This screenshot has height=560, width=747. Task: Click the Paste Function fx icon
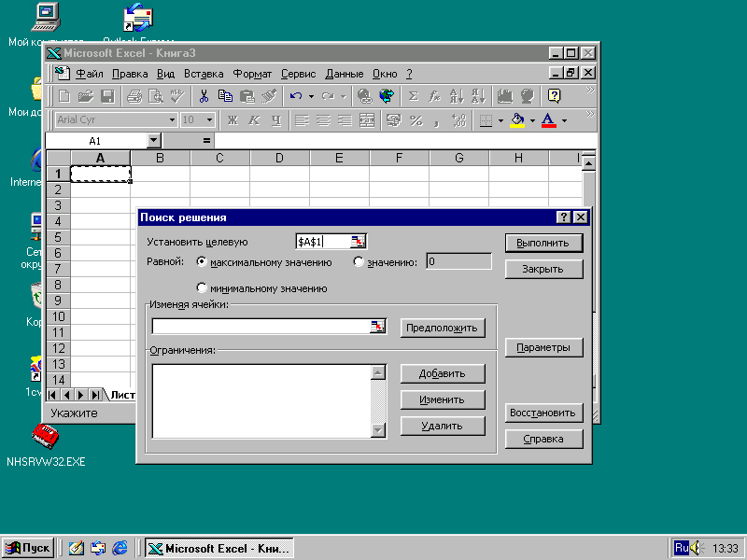434,97
